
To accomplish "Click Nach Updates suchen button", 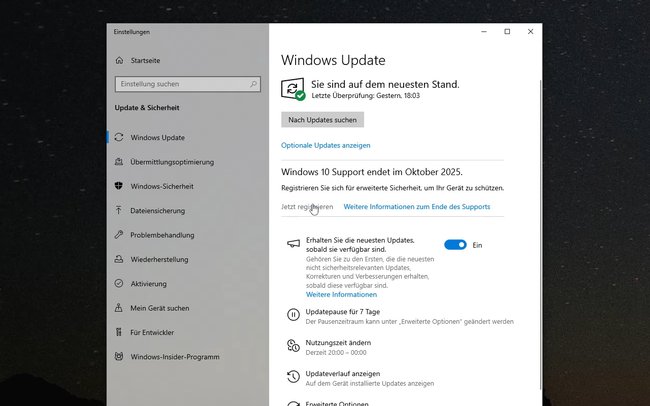I will 323,119.
